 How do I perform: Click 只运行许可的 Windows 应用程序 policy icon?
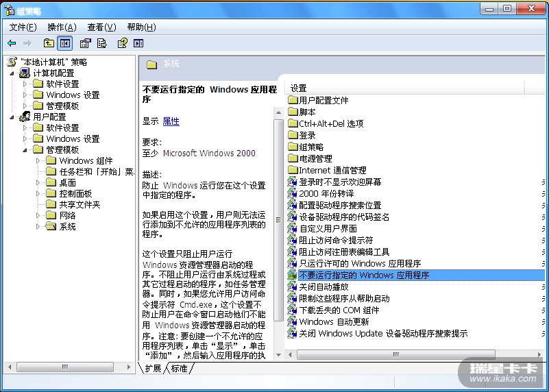point(292,264)
